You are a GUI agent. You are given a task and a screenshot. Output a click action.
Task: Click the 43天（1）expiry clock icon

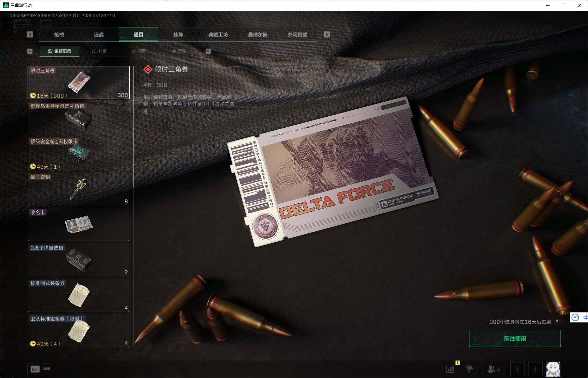33,166
